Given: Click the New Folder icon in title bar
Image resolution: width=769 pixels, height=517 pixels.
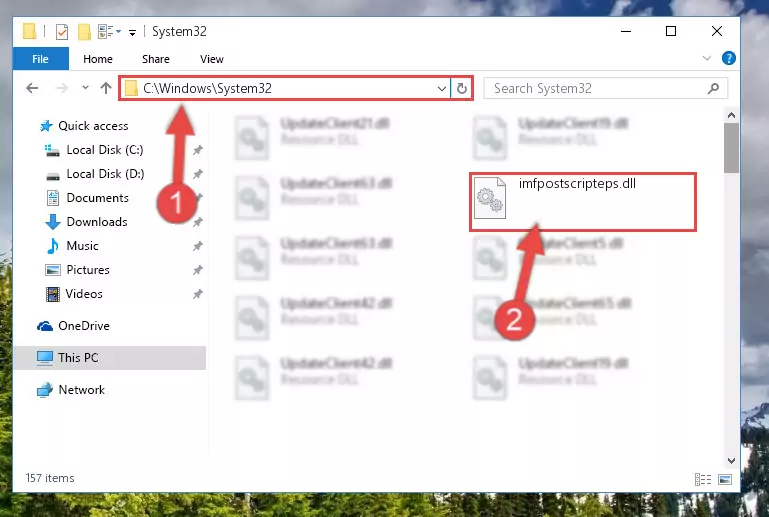Looking at the screenshot, I should point(84,32).
